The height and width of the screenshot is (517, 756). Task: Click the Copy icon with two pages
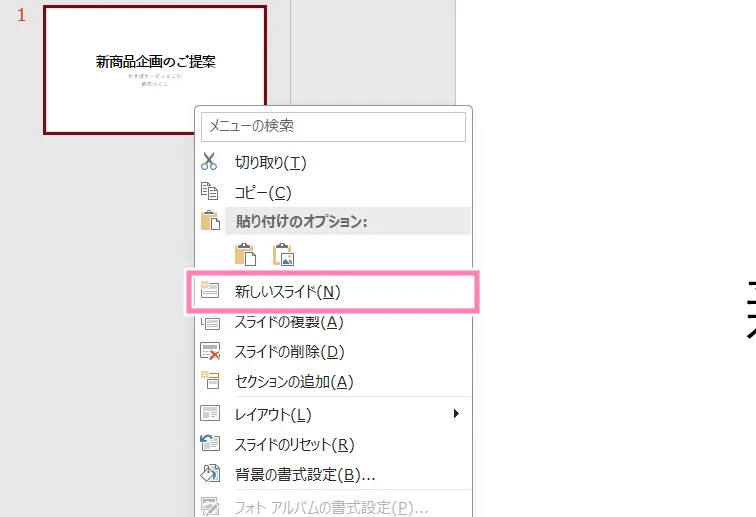tap(209, 191)
